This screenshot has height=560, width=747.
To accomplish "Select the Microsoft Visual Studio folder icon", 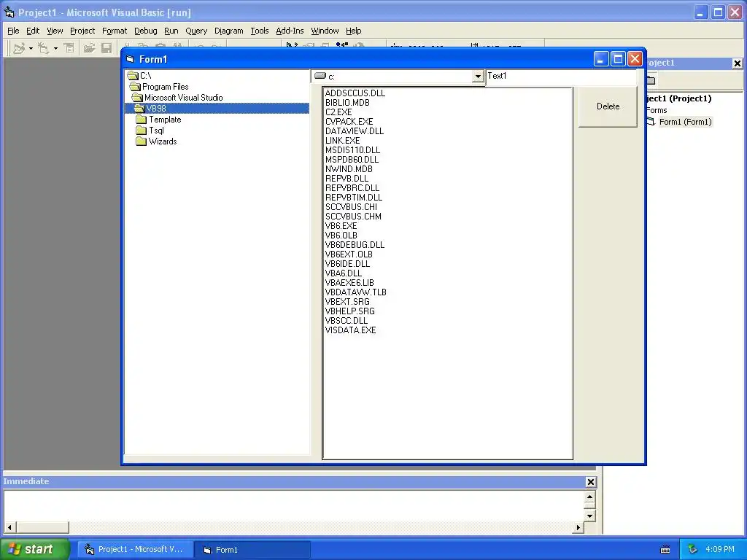I will click(x=138, y=98).
